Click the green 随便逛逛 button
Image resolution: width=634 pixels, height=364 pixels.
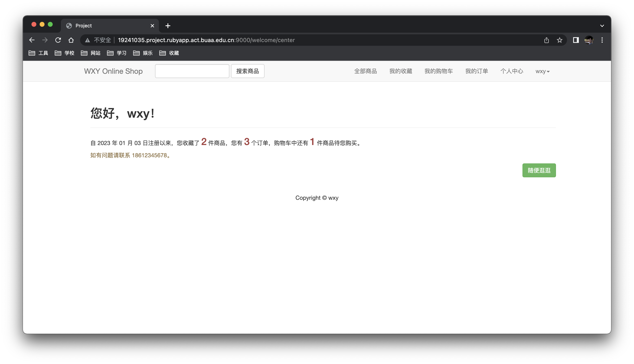click(x=539, y=171)
